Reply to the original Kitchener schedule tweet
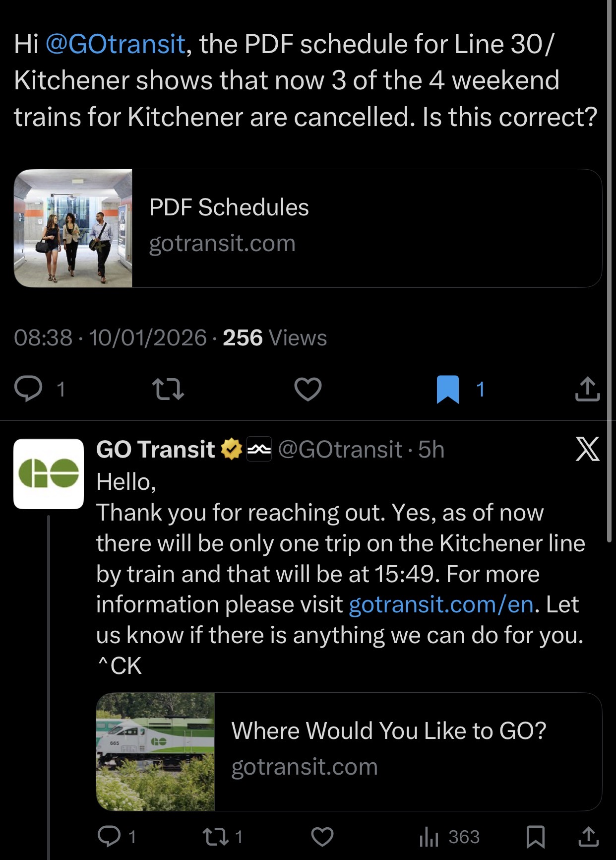Image resolution: width=616 pixels, height=860 pixels. 29,389
